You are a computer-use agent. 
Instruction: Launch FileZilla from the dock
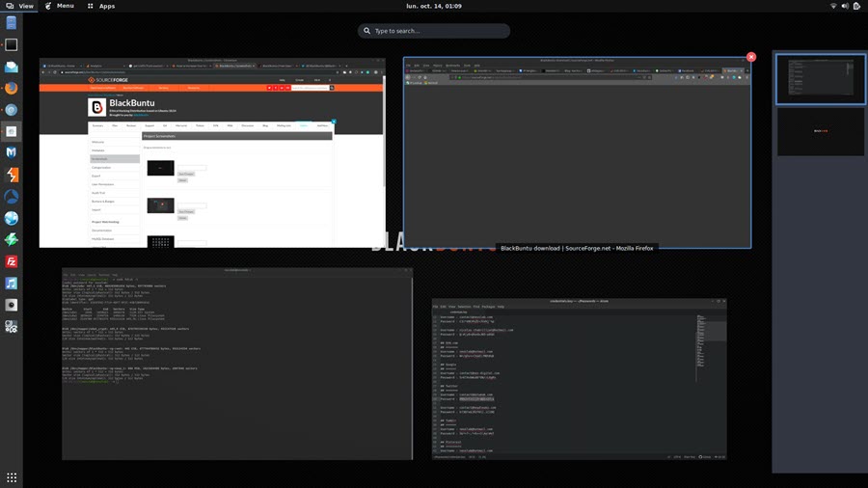point(11,261)
